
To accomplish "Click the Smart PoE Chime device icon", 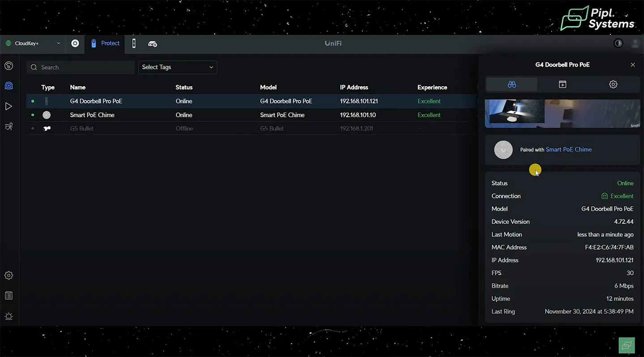I will (x=47, y=115).
